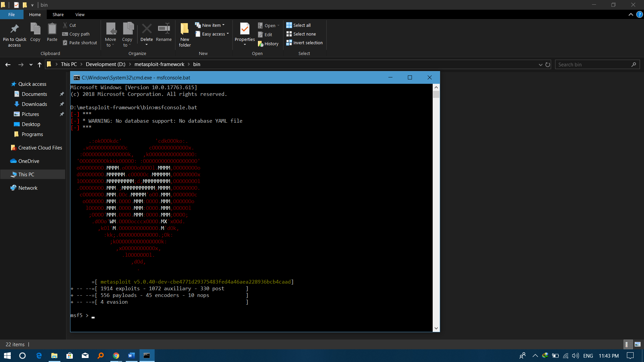
Task: Click Select none in ribbon
Action: (x=301, y=34)
